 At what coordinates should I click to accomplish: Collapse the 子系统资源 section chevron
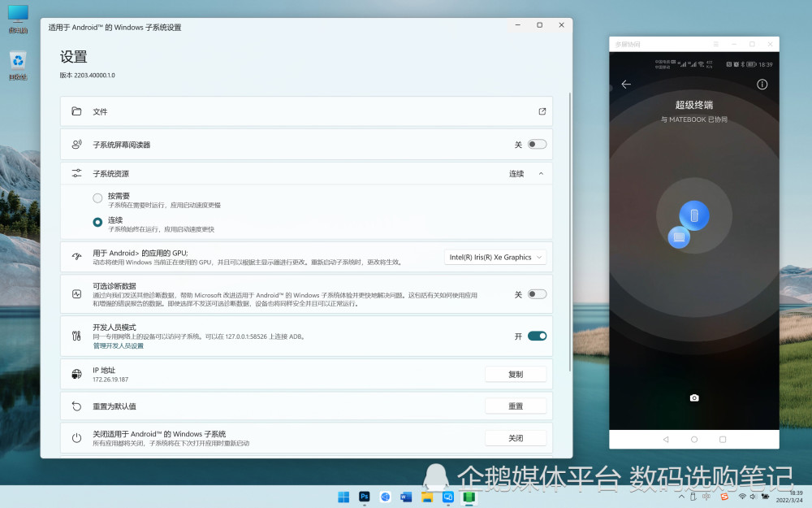[x=541, y=174]
